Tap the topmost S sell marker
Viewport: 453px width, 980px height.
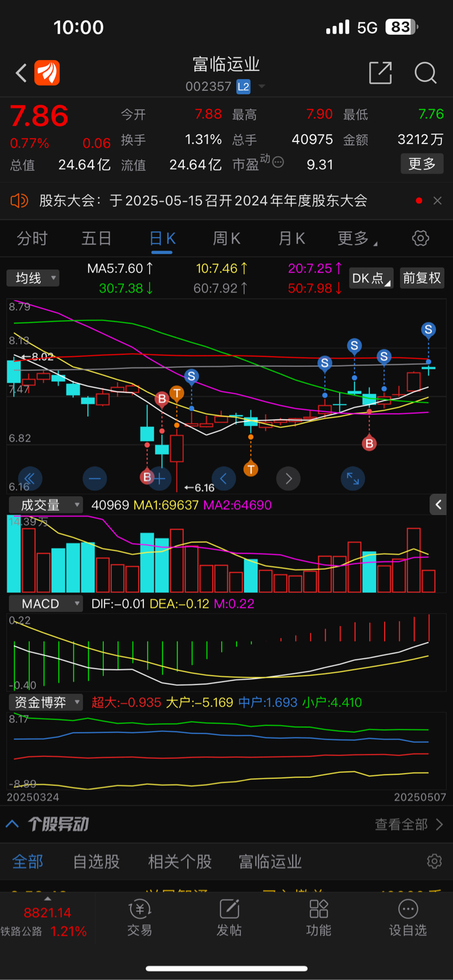point(429,330)
